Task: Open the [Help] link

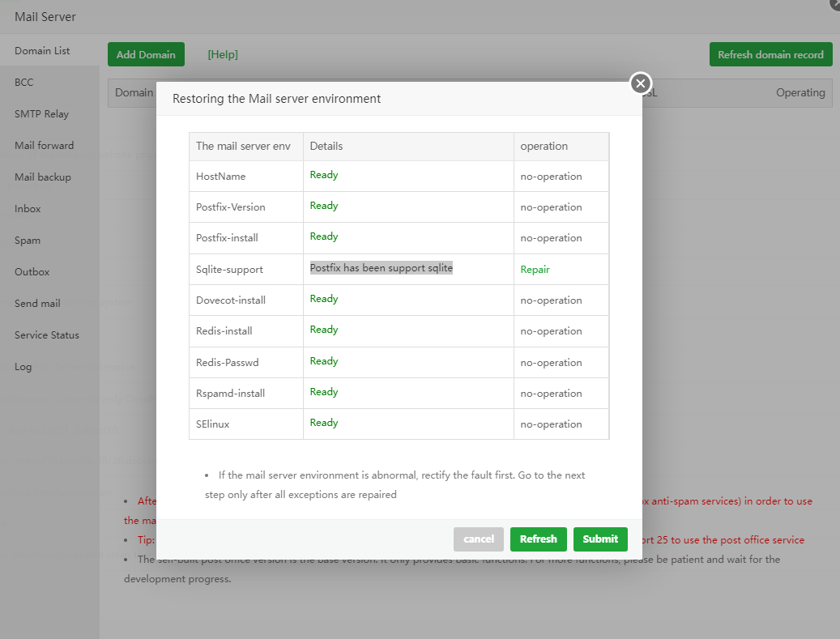Action: [223, 55]
